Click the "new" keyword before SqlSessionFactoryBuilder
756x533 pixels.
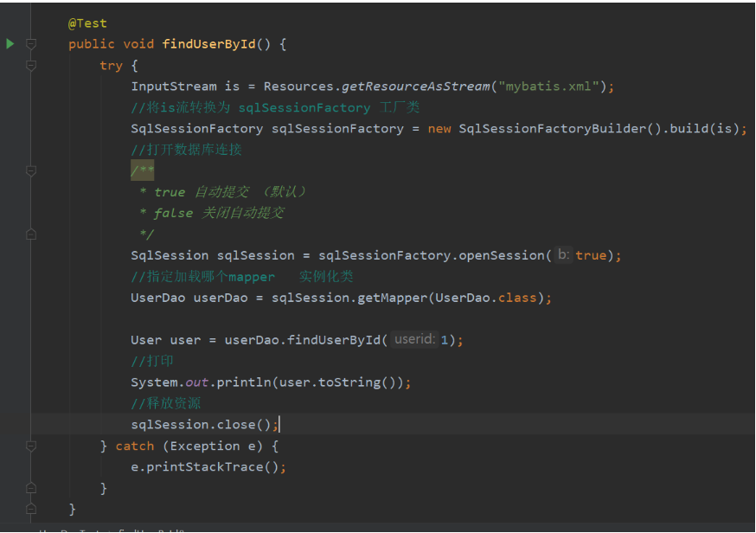pyautogui.click(x=439, y=129)
